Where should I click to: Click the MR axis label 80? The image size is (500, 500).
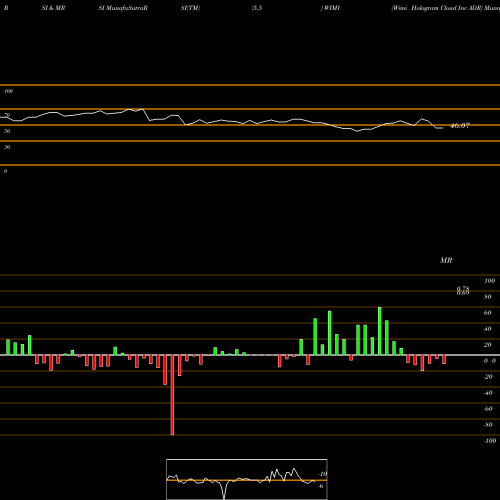[488, 297]
